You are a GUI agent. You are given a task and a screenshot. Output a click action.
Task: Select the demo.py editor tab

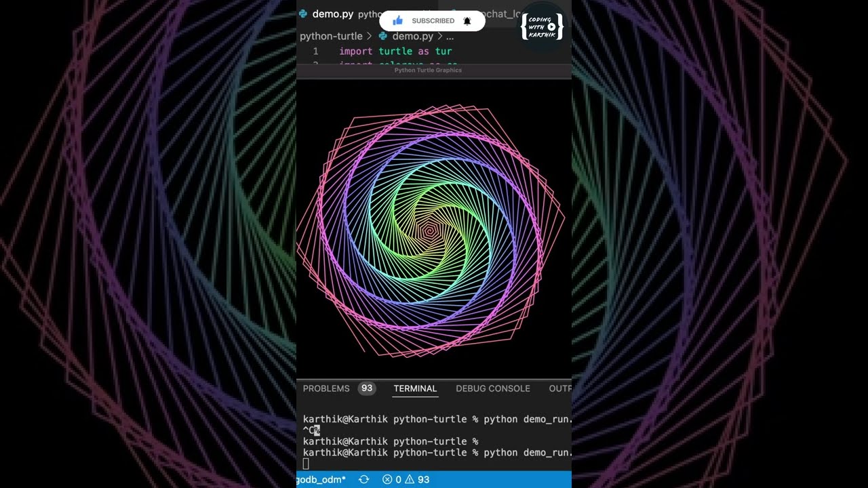tap(332, 14)
